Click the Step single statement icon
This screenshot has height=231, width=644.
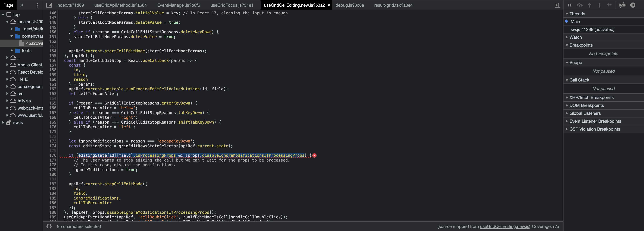click(609, 5)
